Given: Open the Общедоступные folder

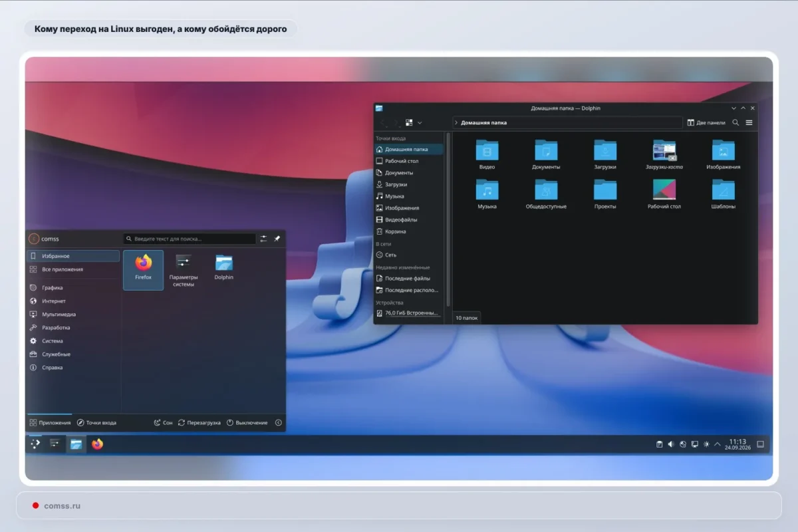Looking at the screenshot, I should point(546,194).
